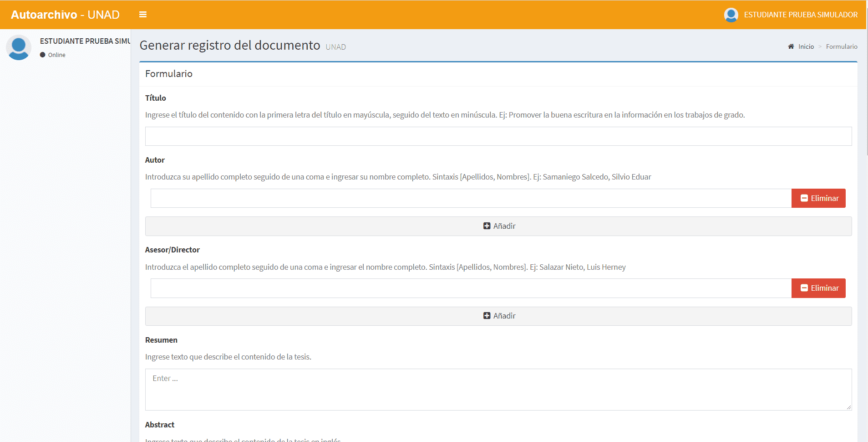Click the Resumen textarea resize handle
Viewport: 868px width, 442px height.
point(849,407)
